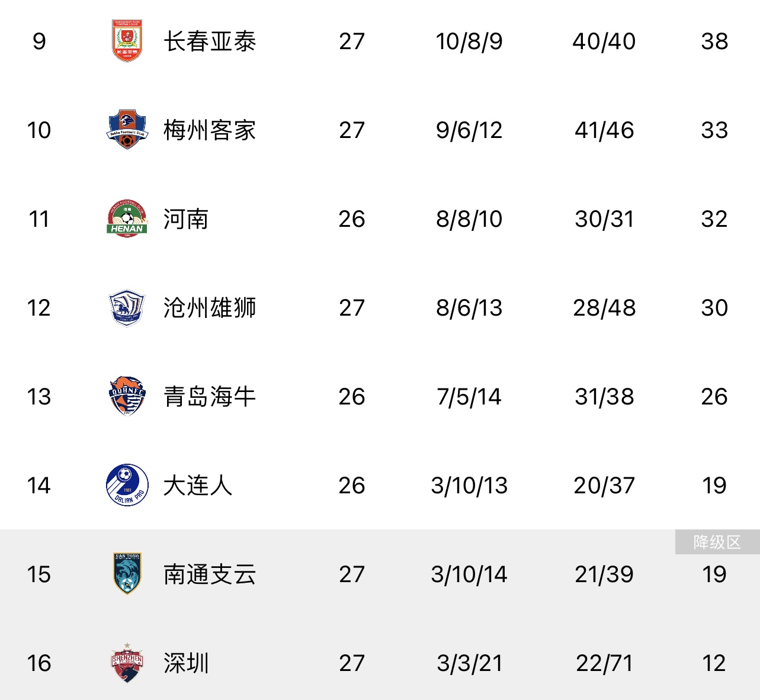
Task: Tap the 3/3/21 record of Shenzhen
Action: point(469,663)
